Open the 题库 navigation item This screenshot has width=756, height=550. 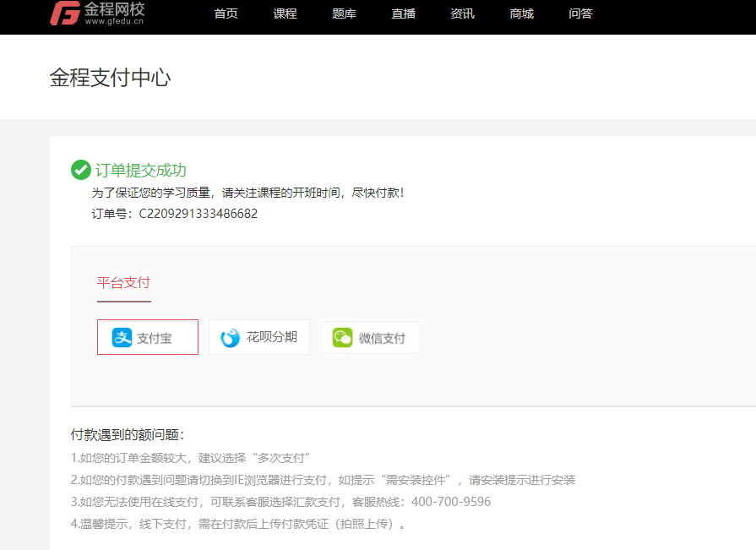(344, 14)
